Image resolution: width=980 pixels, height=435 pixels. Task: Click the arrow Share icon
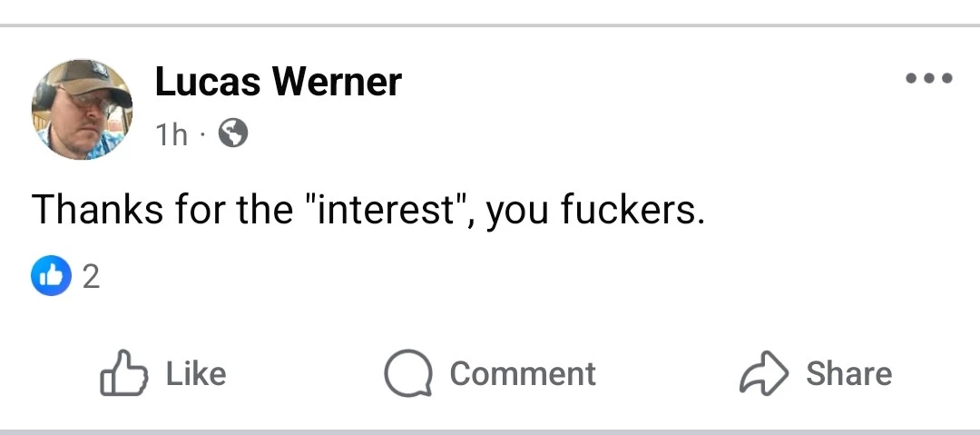[x=761, y=374]
